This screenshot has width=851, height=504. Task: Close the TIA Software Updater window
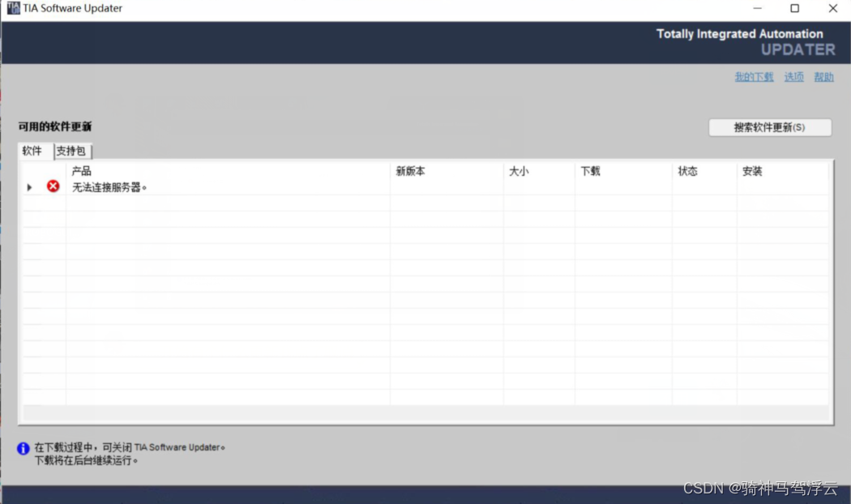[x=832, y=8]
